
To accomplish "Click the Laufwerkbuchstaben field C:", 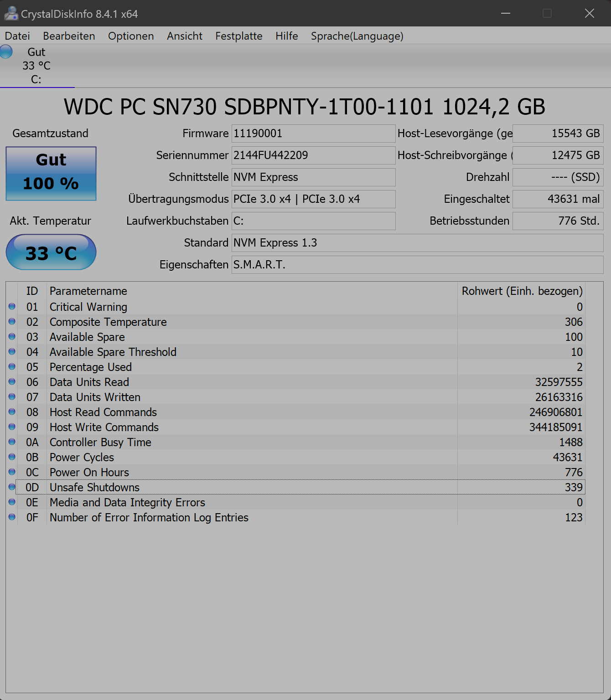I will pyautogui.click(x=313, y=221).
